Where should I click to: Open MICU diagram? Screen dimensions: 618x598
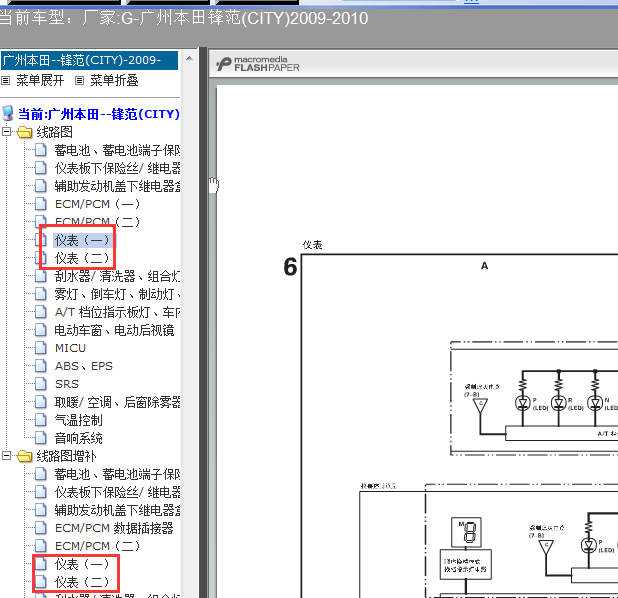(70, 348)
